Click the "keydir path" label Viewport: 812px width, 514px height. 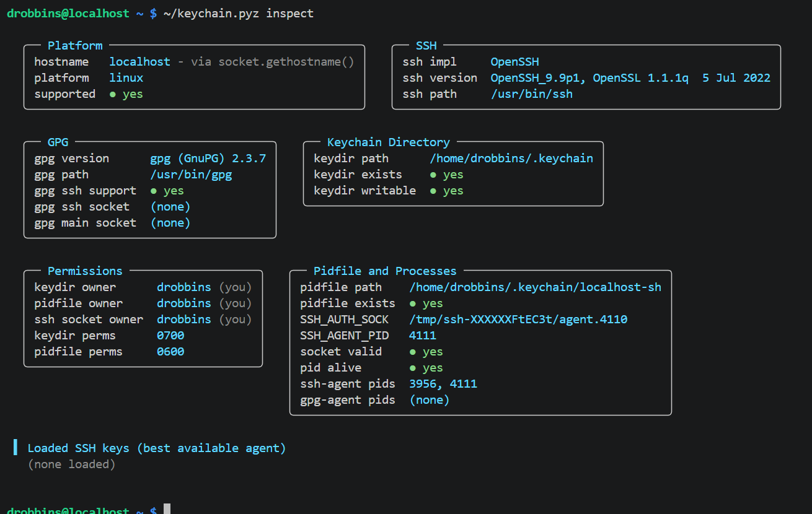[351, 159]
